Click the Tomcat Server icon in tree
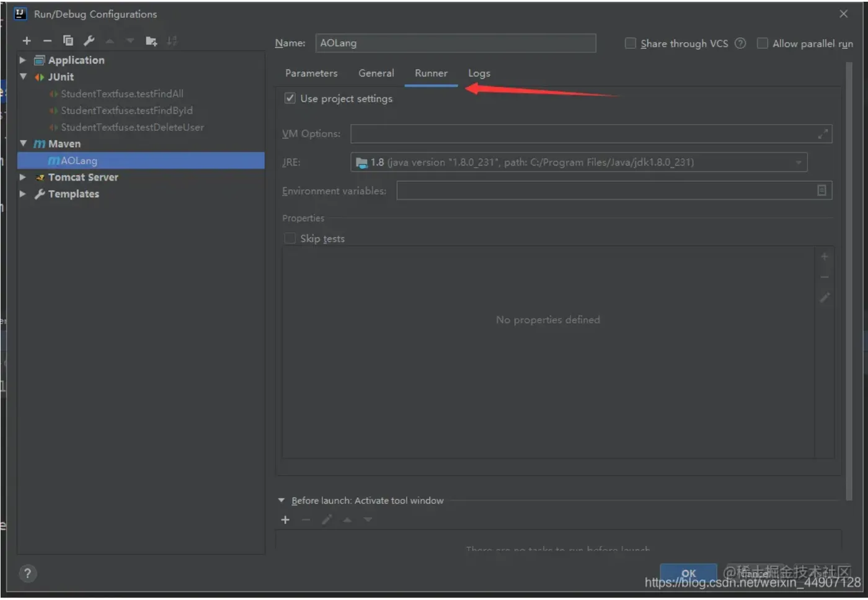The image size is (868, 600). coord(40,177)
